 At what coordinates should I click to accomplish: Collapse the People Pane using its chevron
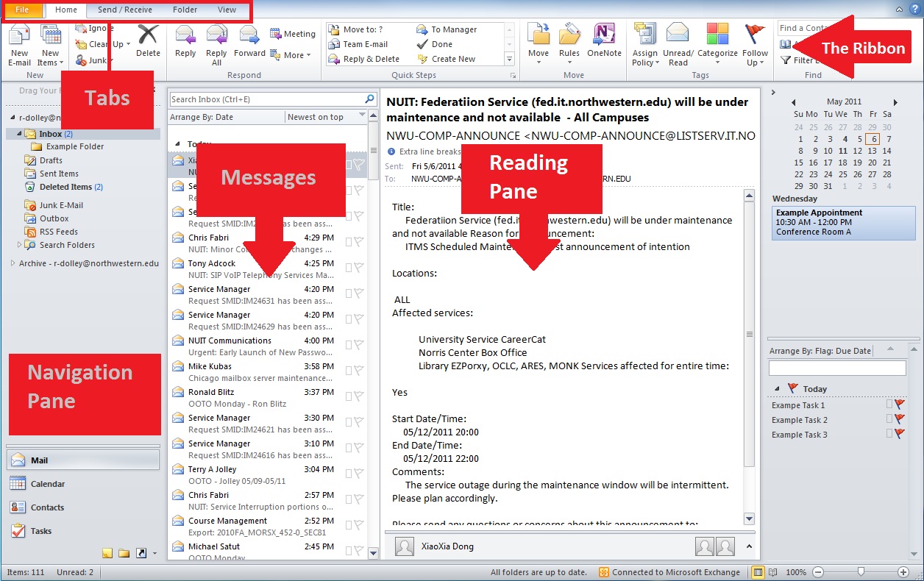point(749,546)
